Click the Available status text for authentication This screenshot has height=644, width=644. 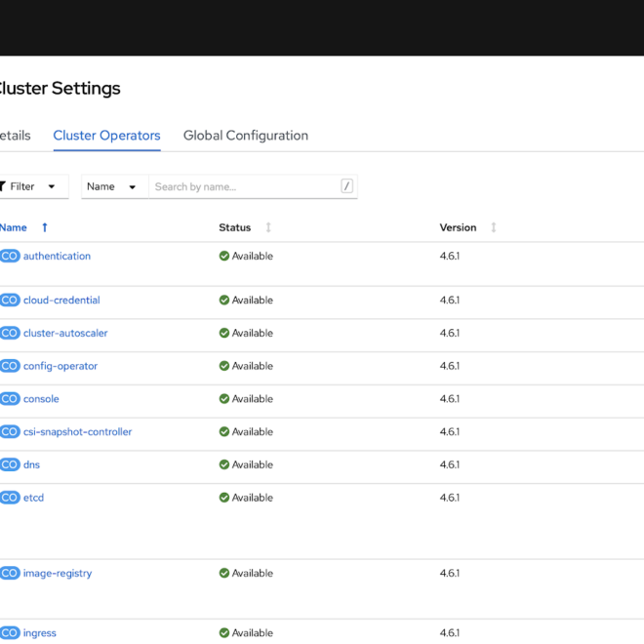[x=253, y=256]
